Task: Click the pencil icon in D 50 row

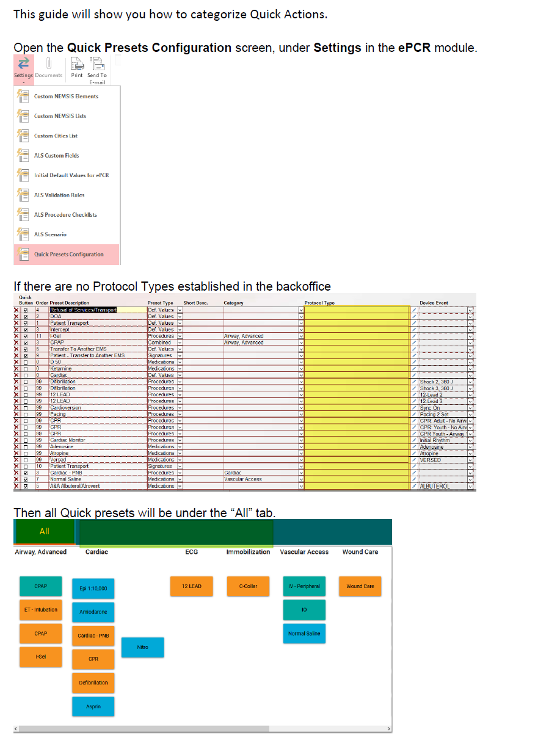Action: click(415, 362)
